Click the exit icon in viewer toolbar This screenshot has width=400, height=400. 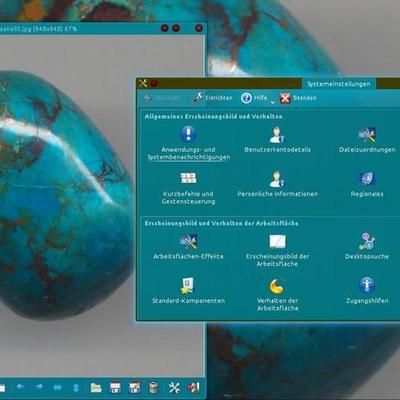194,388
